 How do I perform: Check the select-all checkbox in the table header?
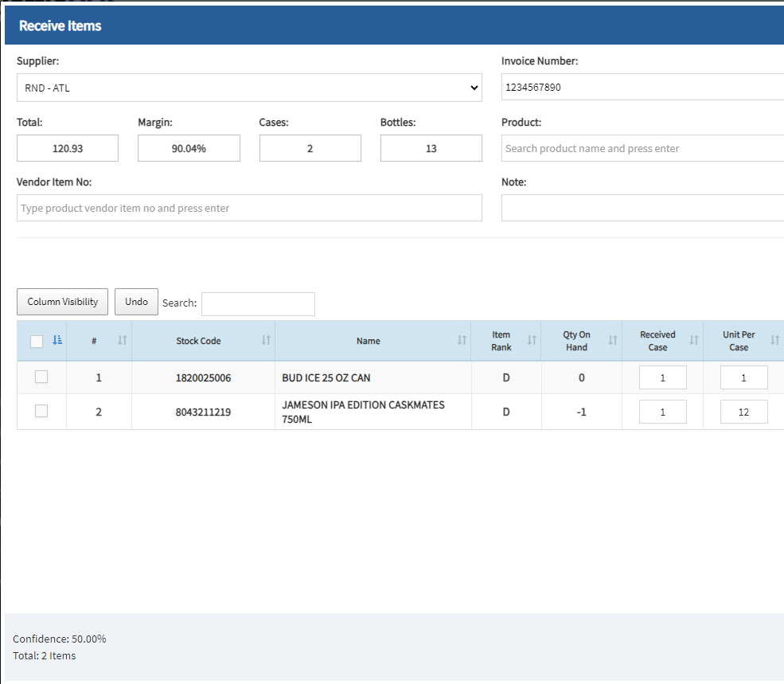pyautogui.click(x=36, y=340)
